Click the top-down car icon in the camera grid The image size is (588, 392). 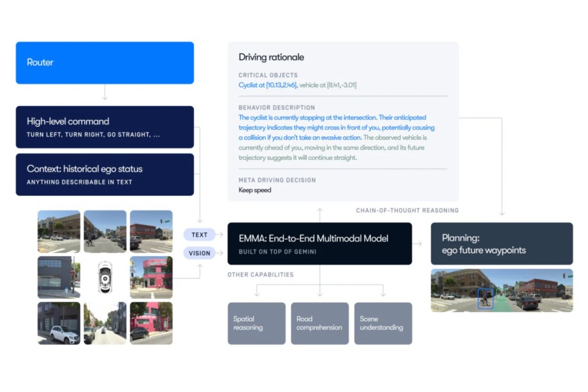(105, 278)
